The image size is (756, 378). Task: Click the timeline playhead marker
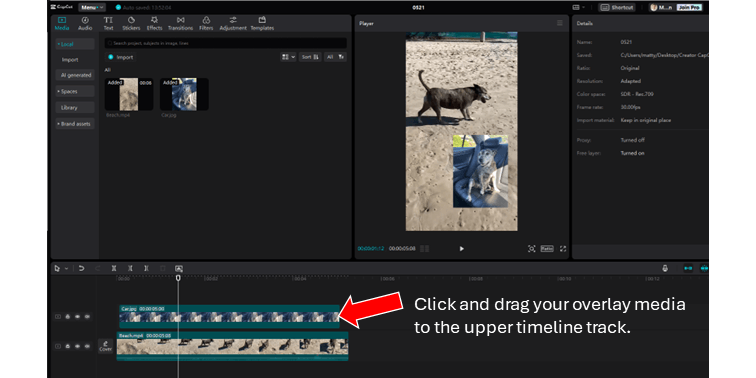coord(178,278)
